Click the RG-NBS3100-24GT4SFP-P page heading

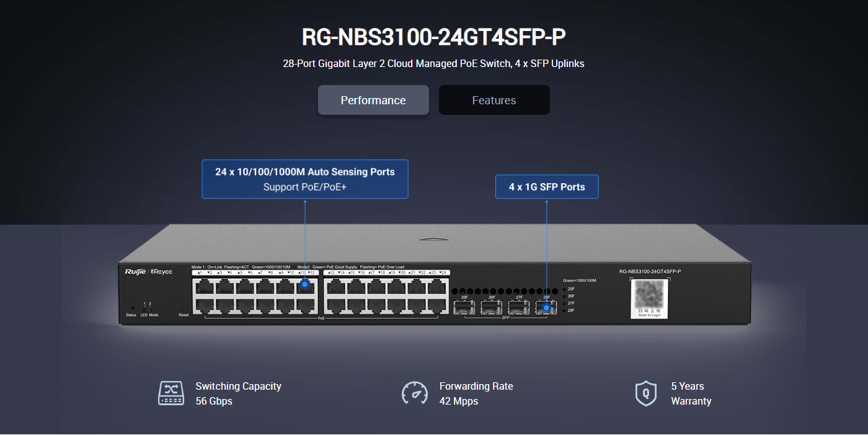(x=433, y=37)
